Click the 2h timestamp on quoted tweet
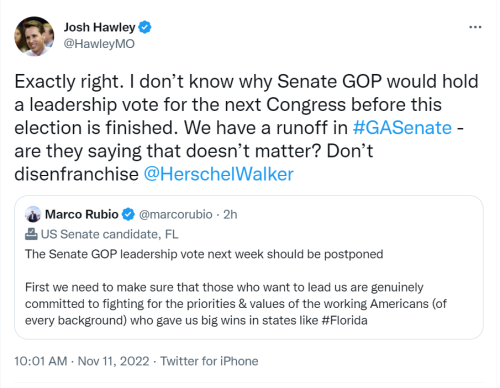Viewport: 500px width, 388px height. pyautogui.click(x=230, y=214)
